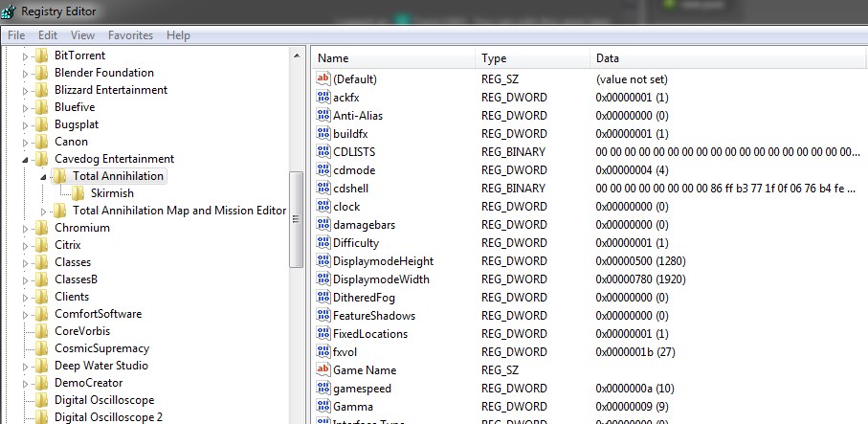Click the (Default) string value icon

click(x=323, y=78)
